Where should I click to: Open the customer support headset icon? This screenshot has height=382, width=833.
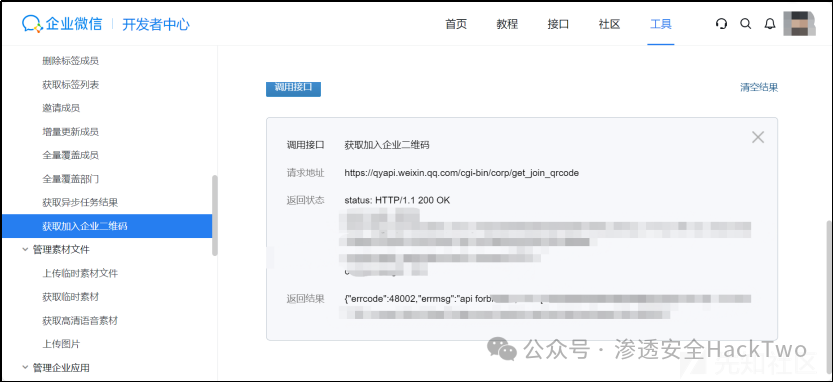click(x=721, y=24)
